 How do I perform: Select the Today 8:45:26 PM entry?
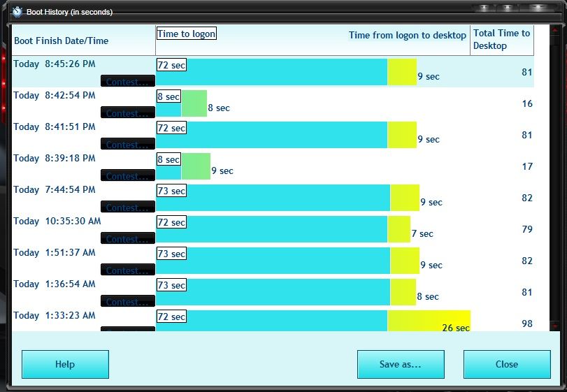(55, 64)
